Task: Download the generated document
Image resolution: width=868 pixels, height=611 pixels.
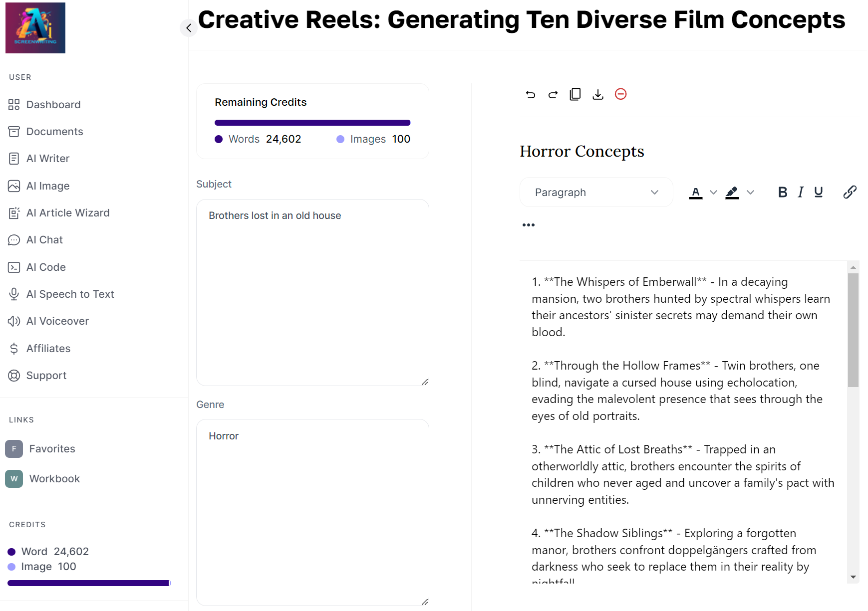Action: tap(597, 94)
